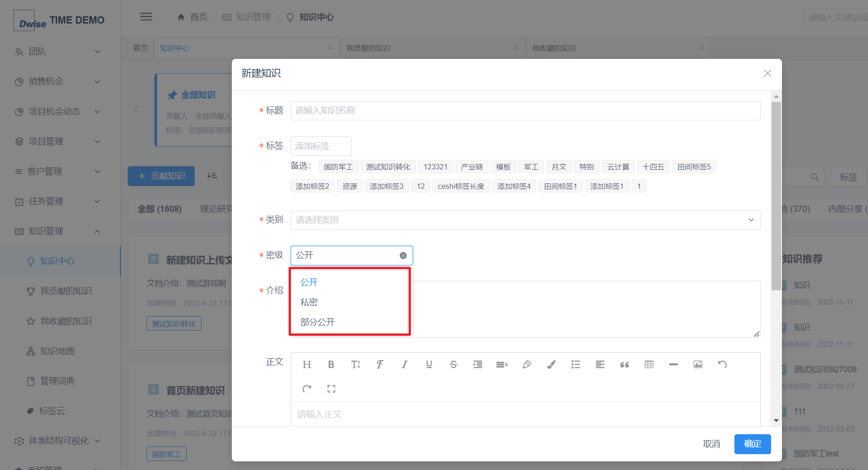Insert a table into the content

[x=649, y=364]
